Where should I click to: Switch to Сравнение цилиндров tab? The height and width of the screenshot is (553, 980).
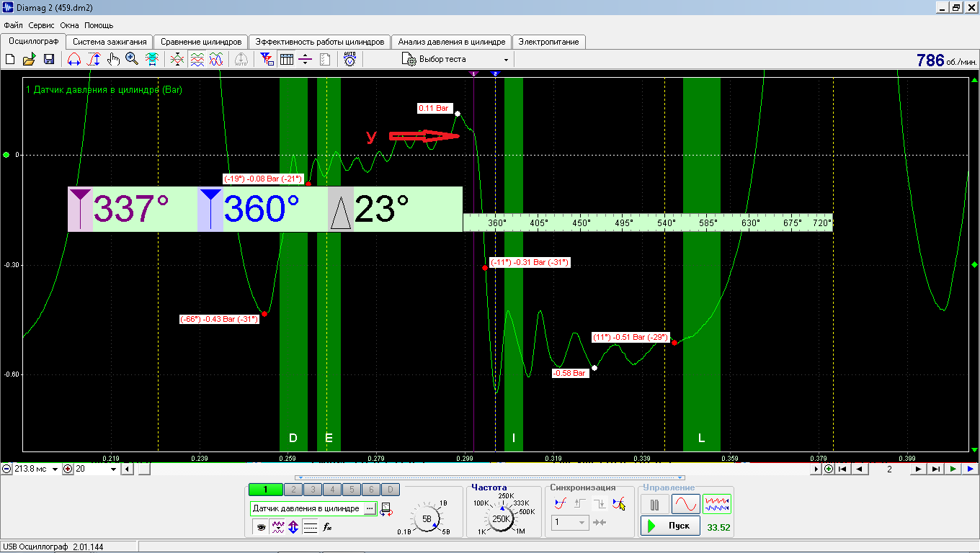[x=201, y=42]
